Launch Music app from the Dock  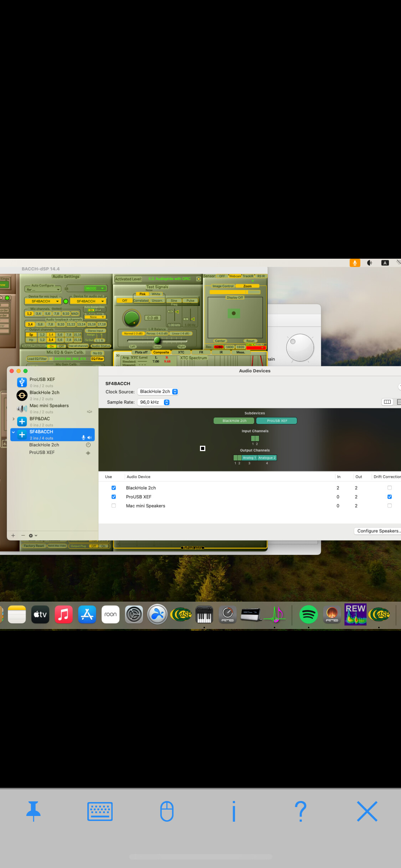click(x=64, y=614)
